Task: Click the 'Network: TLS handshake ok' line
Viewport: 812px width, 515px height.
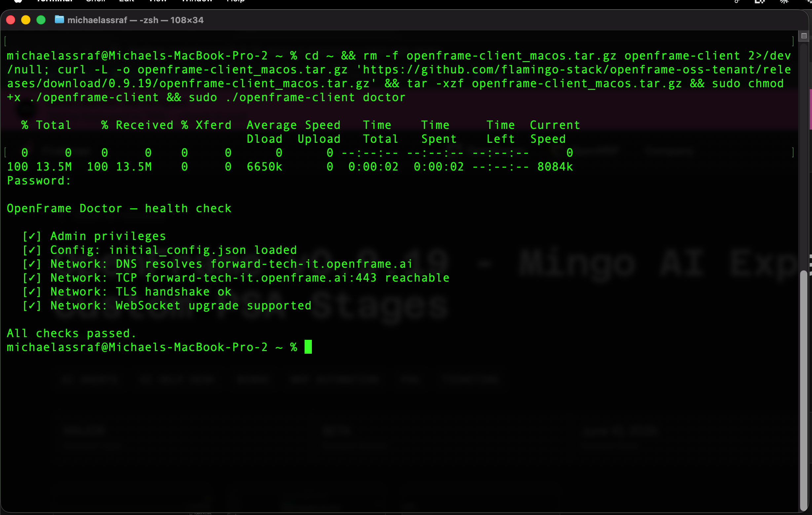Action: (x=141, y=291)
